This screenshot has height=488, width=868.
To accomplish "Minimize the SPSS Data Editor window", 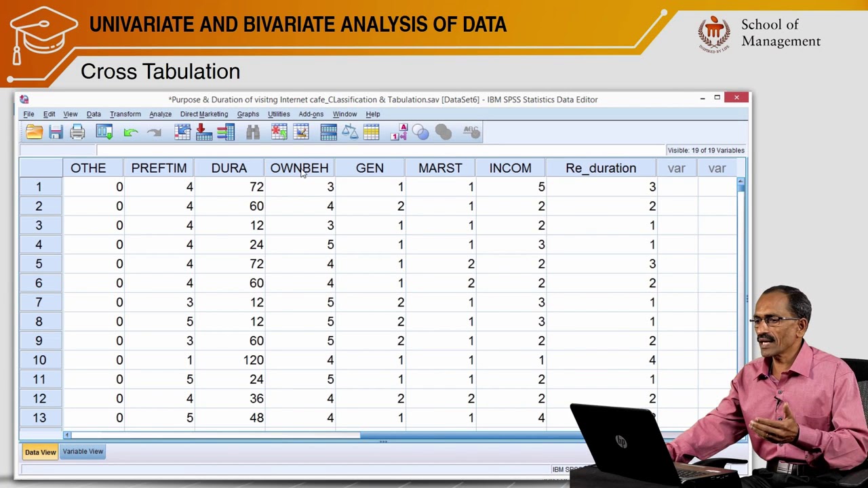I will tap(703, 98).
